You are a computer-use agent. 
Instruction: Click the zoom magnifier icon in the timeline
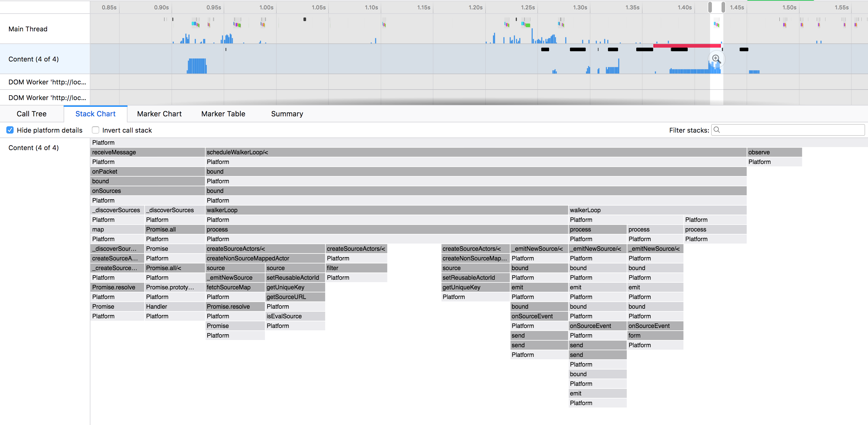point(716,59)
